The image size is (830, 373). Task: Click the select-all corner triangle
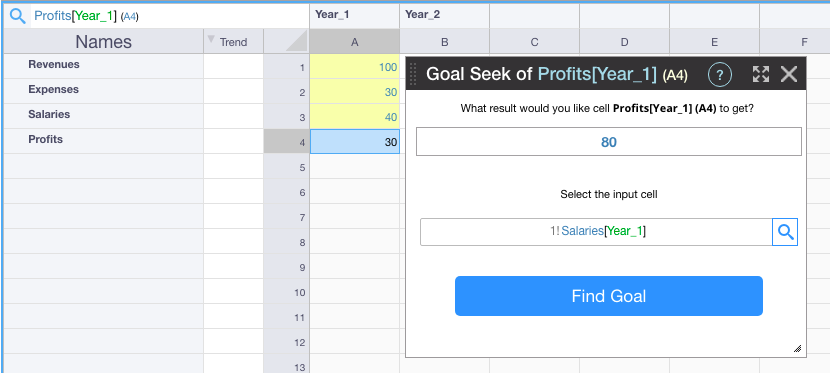coord(296,41)
